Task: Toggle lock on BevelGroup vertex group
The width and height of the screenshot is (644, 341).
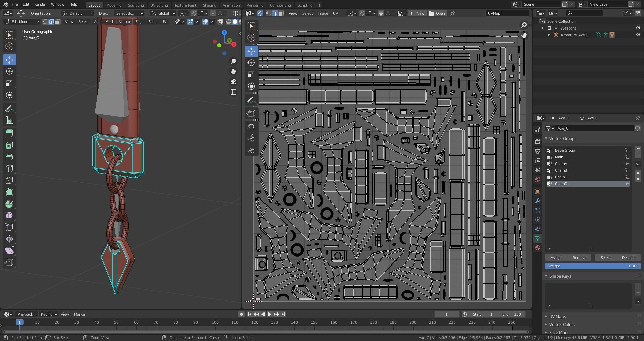Action: click(626, 150)
